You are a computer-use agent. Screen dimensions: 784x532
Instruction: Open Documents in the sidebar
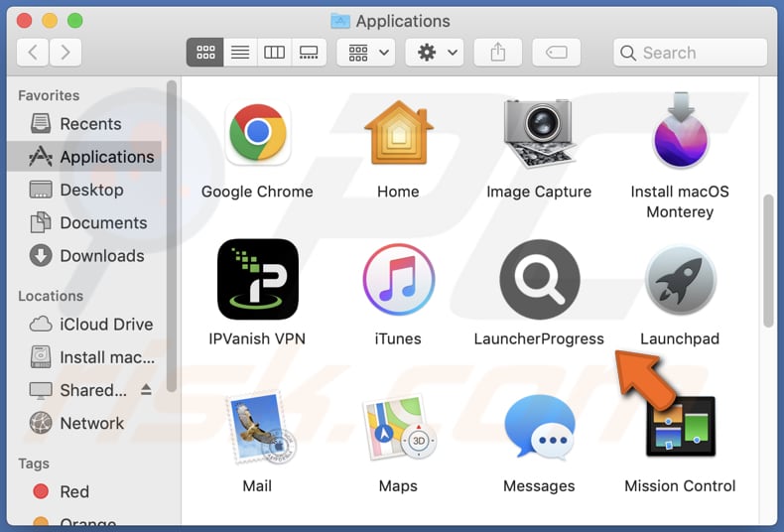85,222
